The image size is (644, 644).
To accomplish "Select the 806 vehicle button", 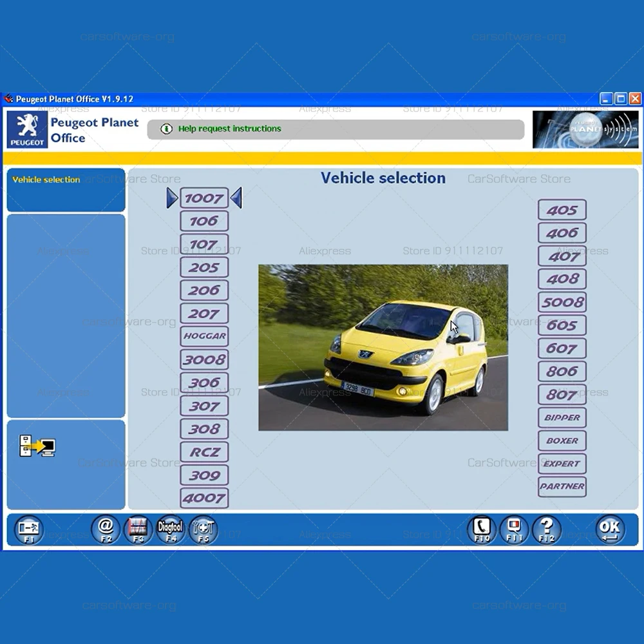I will pos(562,372).
